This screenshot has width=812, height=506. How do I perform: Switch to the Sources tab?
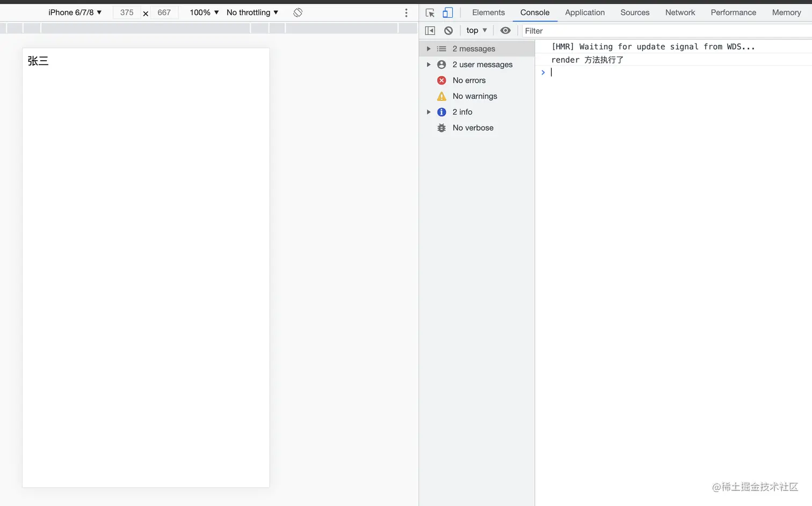tap(635, 12)
